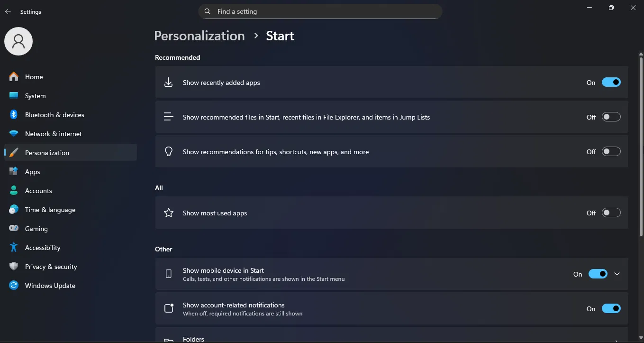Click the user profile avatar

coord(18,41)
